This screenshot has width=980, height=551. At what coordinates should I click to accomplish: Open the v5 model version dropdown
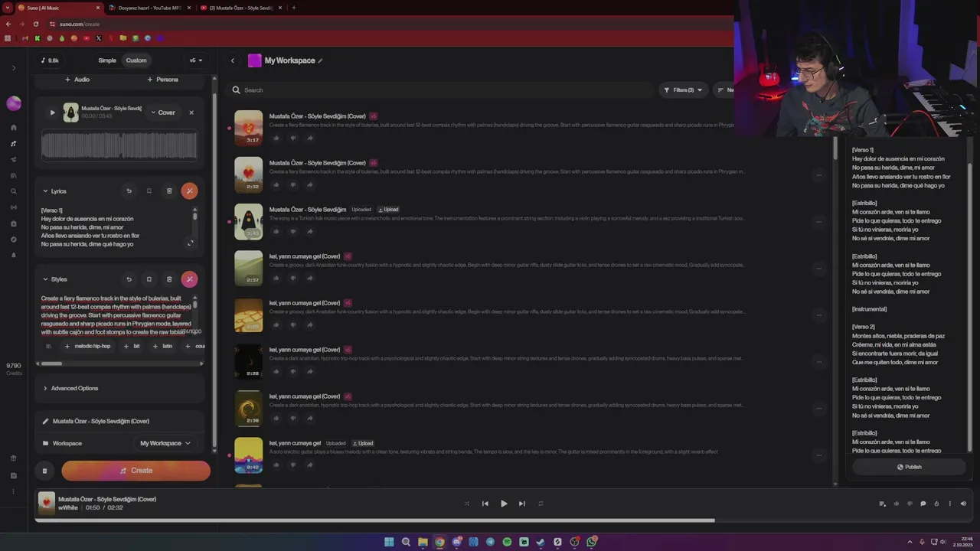pyautogui.click(x=196, y=60)
